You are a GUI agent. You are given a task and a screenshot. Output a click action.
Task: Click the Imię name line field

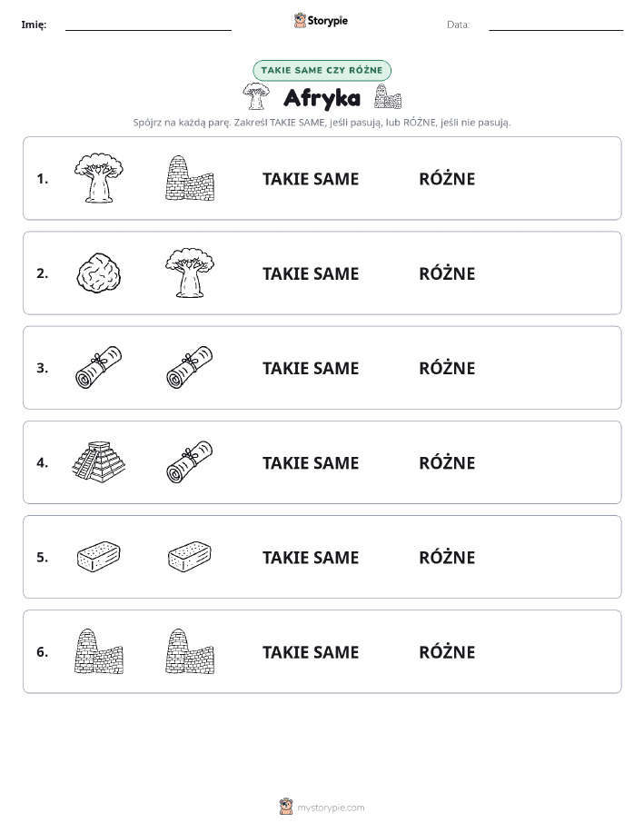[x=148, y=26]
